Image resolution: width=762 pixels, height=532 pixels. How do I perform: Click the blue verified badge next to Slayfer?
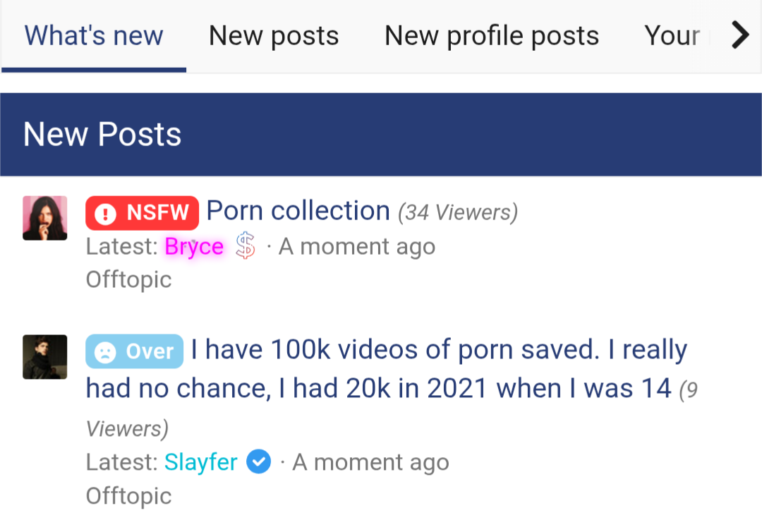pos(258,462)
